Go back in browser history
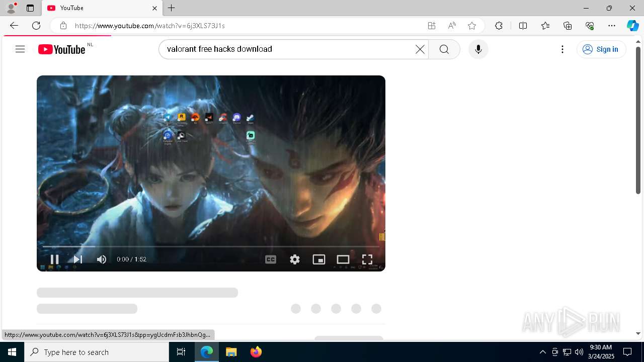This screenshot has height=362, width=644. pos(14,26)
